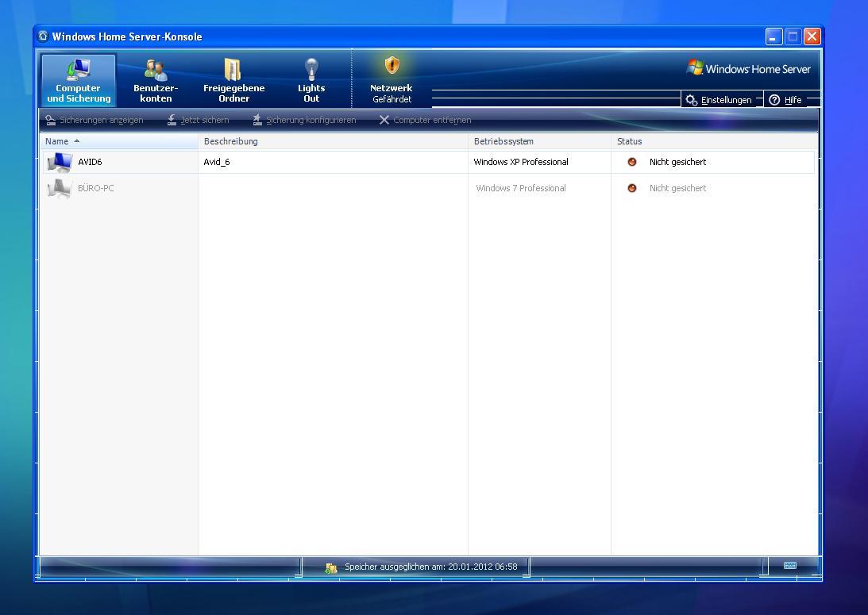Screen dimensions: 868x615
Task: Click Sicherung konfigurieren toolbar button
Action: 304,120
